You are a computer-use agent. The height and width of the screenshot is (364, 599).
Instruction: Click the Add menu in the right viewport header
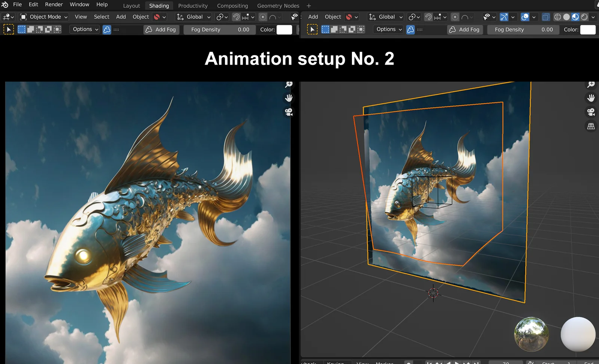313,17
